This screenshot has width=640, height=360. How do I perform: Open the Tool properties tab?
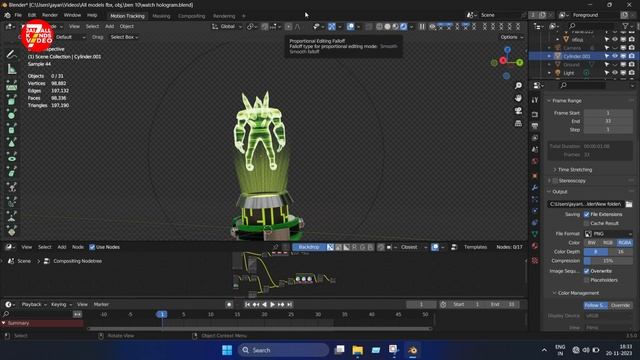(535, 100)
